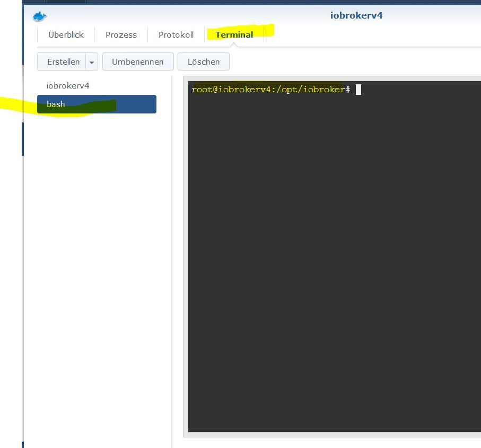This screenshot has width=481, height=448.
Task: Click the Löschen button
Action: (x=204, y=62)
